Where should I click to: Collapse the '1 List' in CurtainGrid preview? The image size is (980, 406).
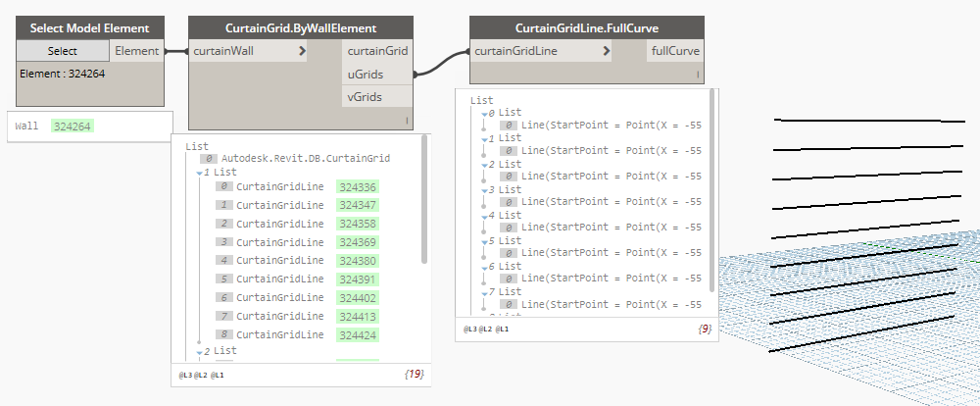pyautogui.click(x=201, y=173)
